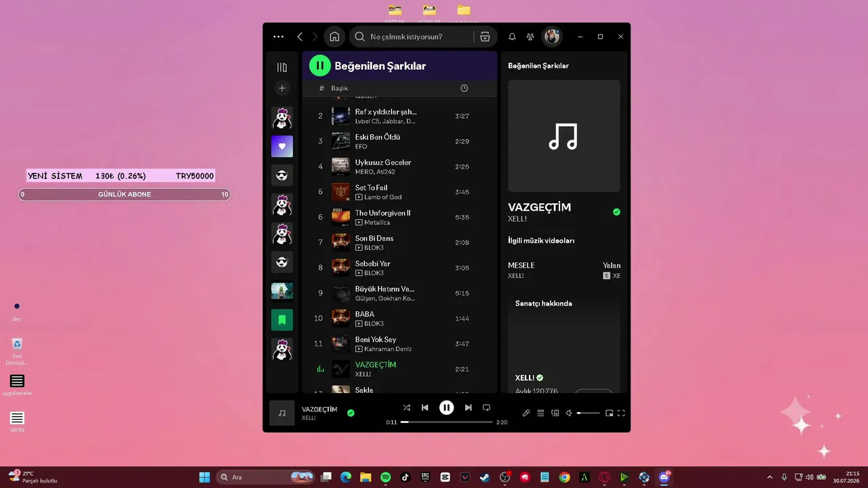Screen dimensions: 868x488
Task: Click the plus button to create playlist
Action: click(x=282, y=88)
